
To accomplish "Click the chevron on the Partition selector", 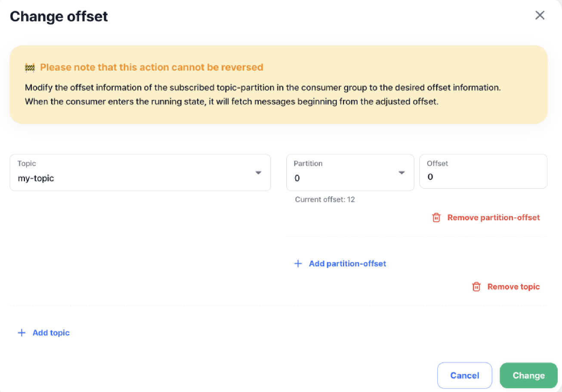I will (x=401, y=172).
